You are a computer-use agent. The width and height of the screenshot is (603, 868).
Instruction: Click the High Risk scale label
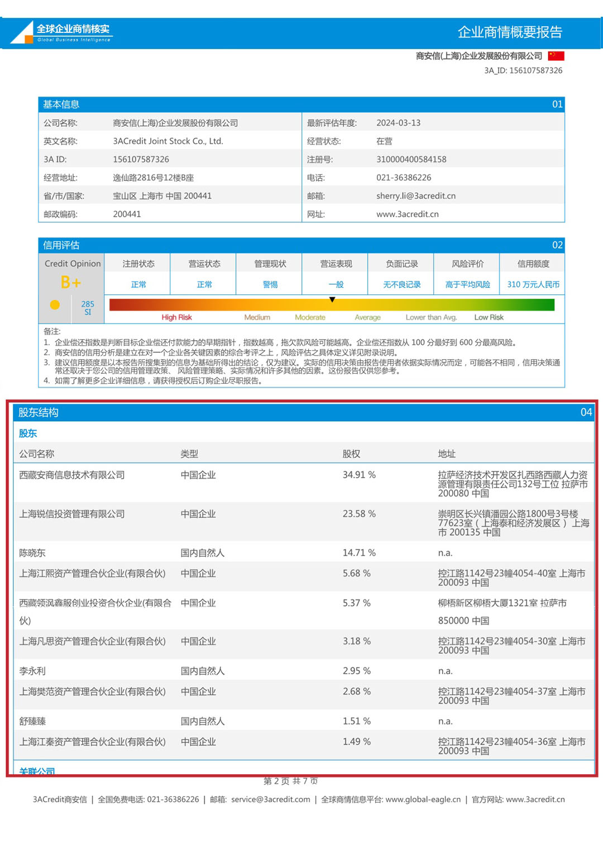pyautogui.click(x=176, y=317)
